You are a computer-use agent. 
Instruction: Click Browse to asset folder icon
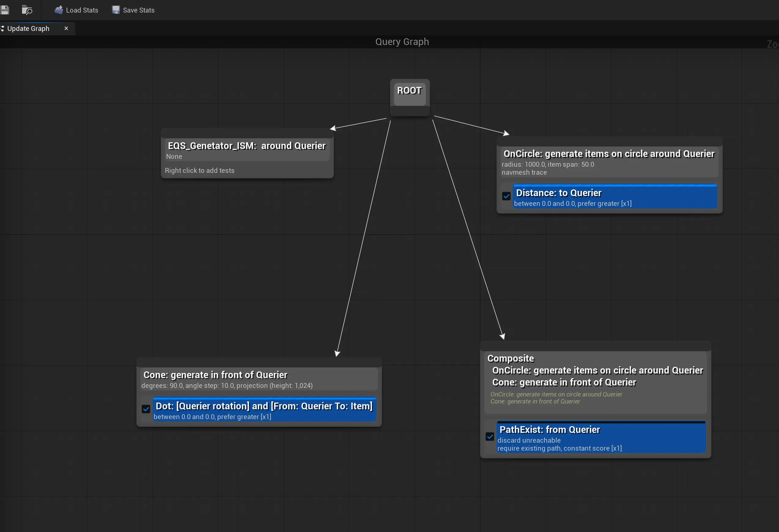(27, 10)
